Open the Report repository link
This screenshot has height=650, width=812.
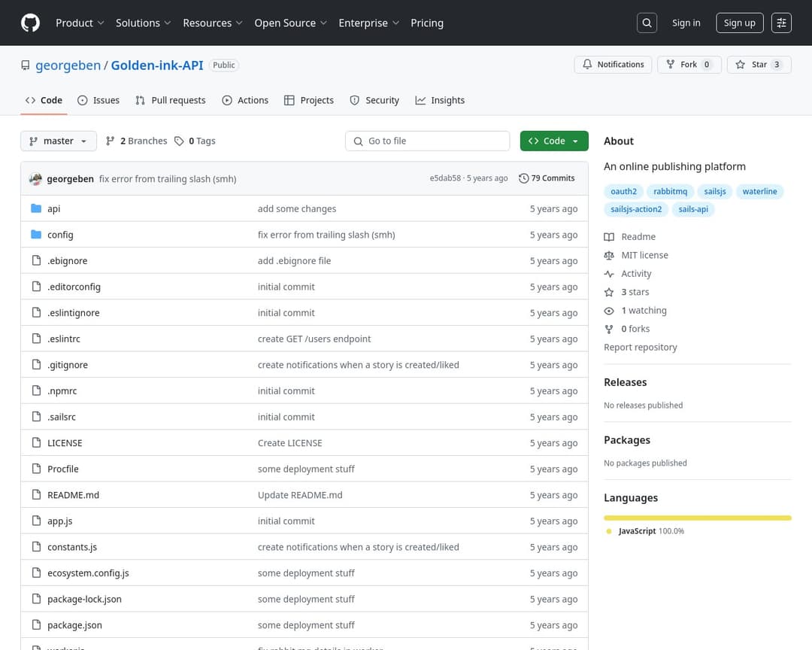(640, 348)
